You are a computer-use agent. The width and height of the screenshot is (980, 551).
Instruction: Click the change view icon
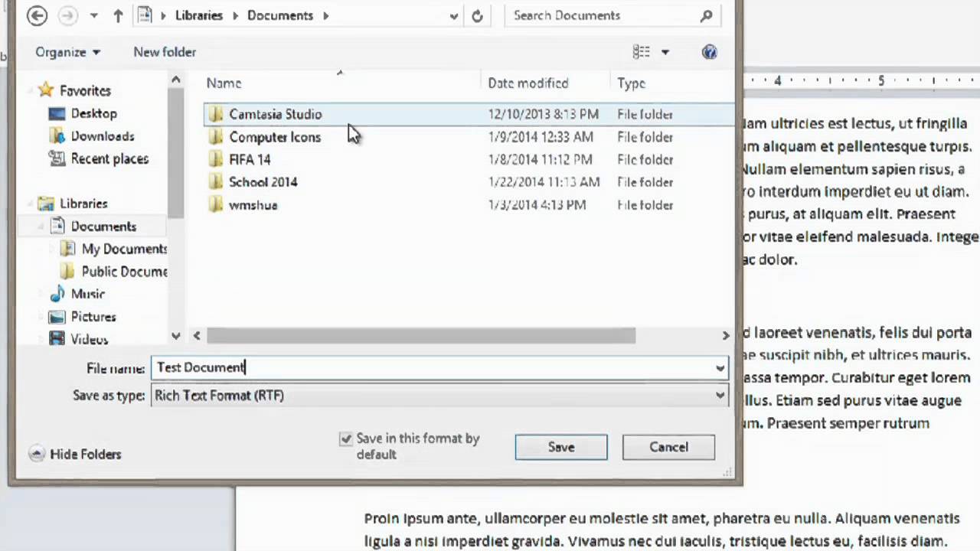pos(641,52)
